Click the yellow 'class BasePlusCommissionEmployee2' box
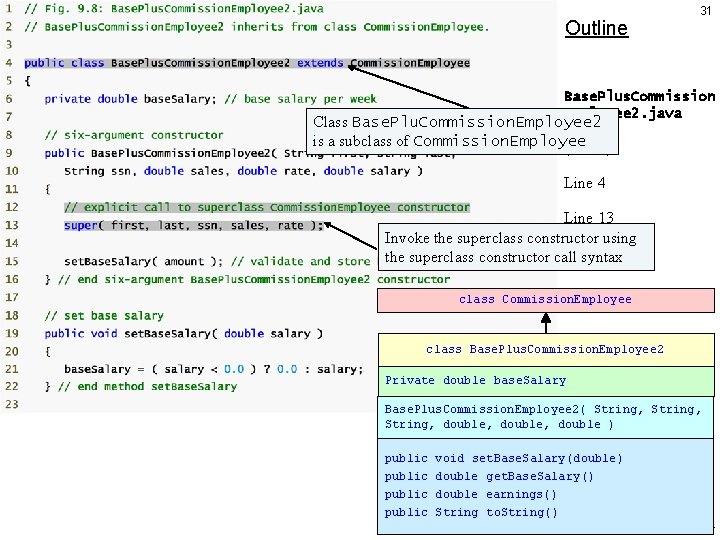 pos(546,350)
